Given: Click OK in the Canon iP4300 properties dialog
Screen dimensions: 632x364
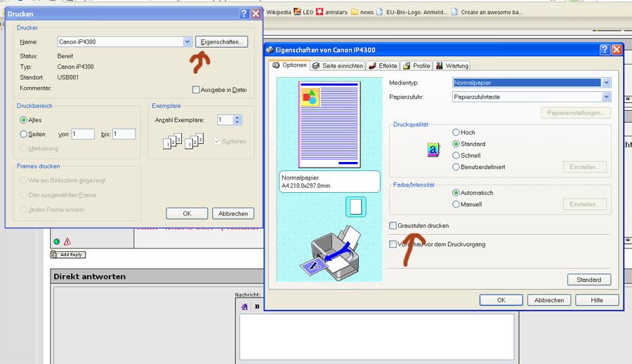Looking at the screenshot, I should click(501, 300).
